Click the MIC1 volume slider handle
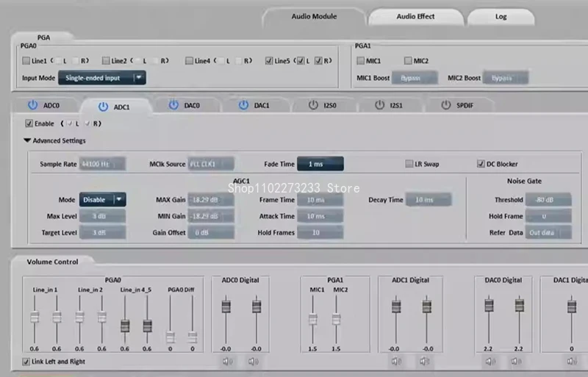588x377 pixels. click(312, 319)
